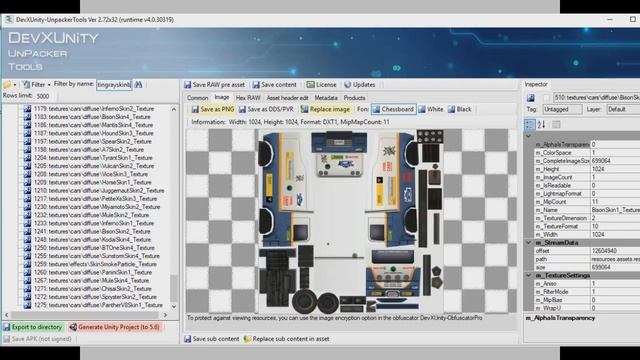Click the Filter by name text field
The image size is (640, 360).
[114, 84]
